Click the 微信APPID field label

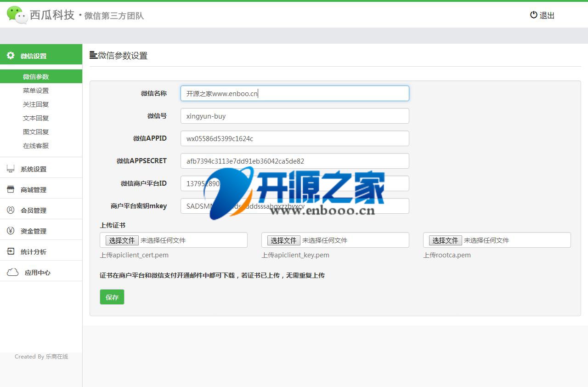(150, 138)
